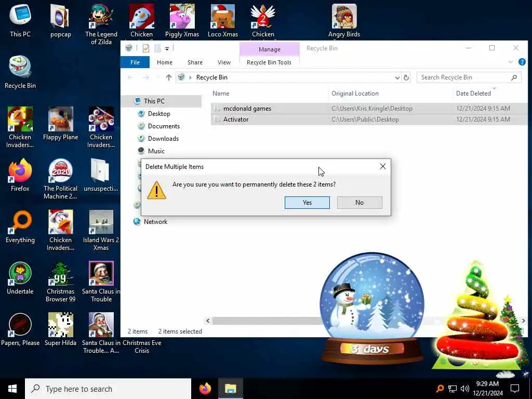Click the File Explorer taskbar icon
This screenshot has width=532, height=399.
[230, 389]
